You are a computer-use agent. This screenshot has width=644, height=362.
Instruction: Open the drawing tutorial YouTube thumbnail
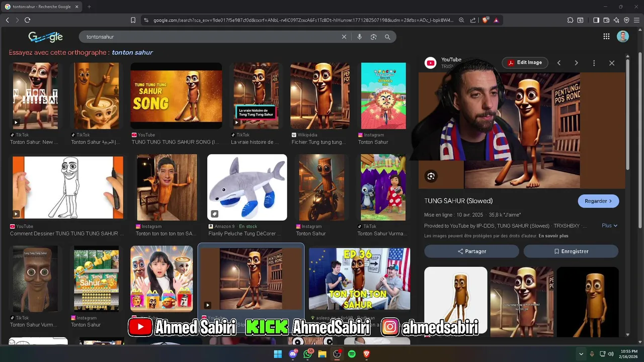(x=68, y=187)
